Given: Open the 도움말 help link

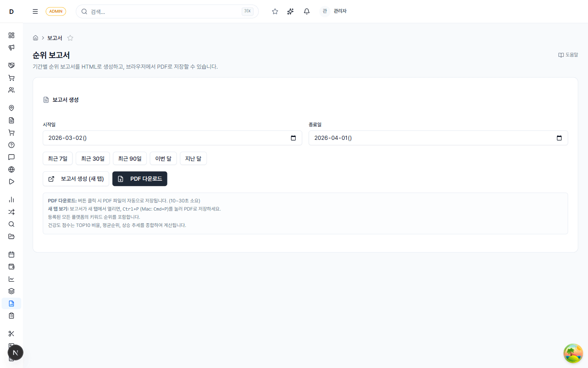Looking at the screenshot, I should point(568,55).
